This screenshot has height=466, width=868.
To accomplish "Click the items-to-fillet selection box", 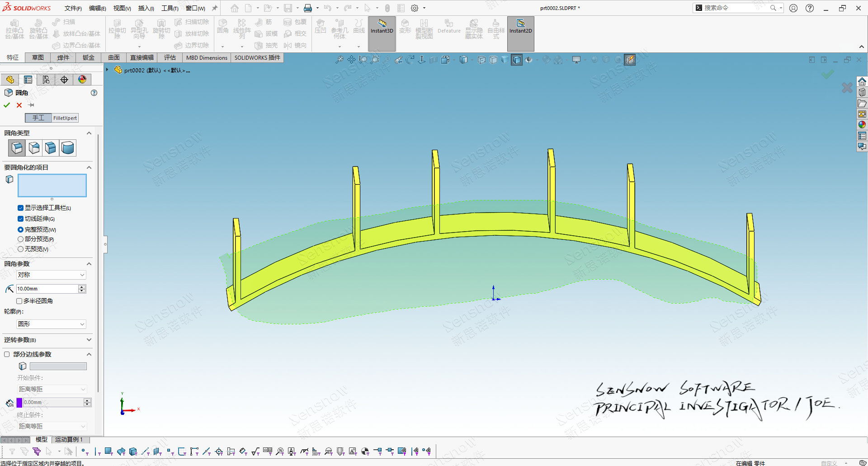I will tap(52, 185).
